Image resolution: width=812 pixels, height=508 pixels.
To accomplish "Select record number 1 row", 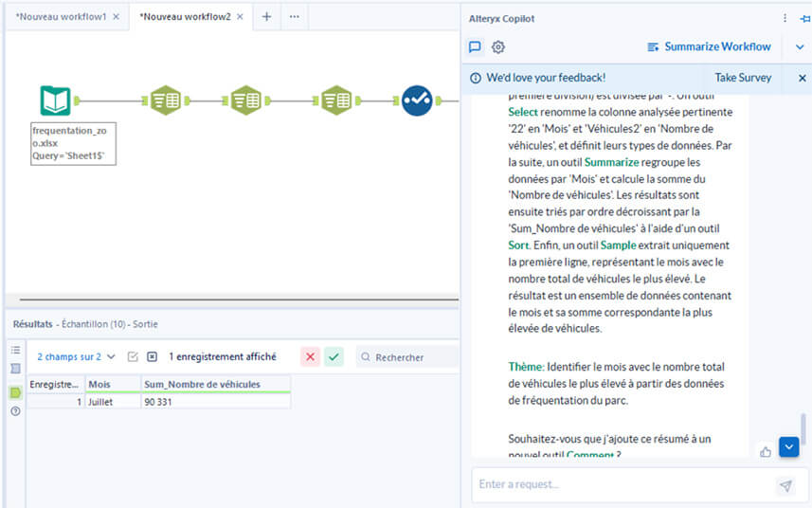I will pyautogui.click(x=56, y=402).
